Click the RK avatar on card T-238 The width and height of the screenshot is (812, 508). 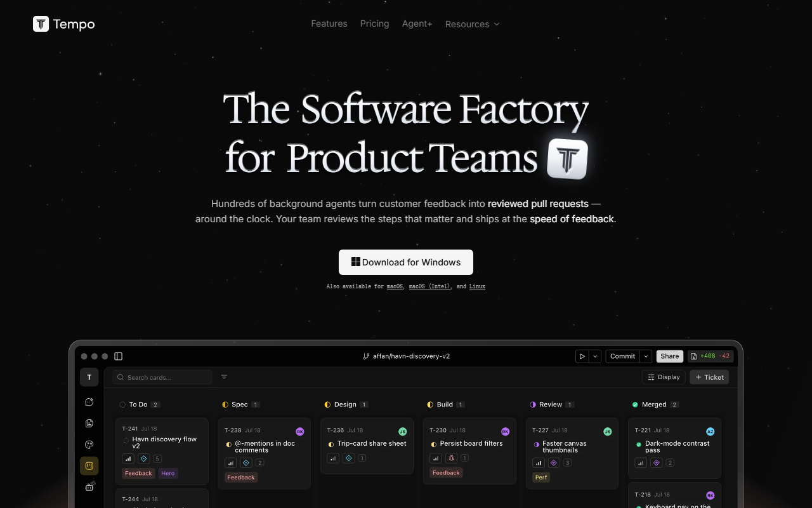[300, 432]
